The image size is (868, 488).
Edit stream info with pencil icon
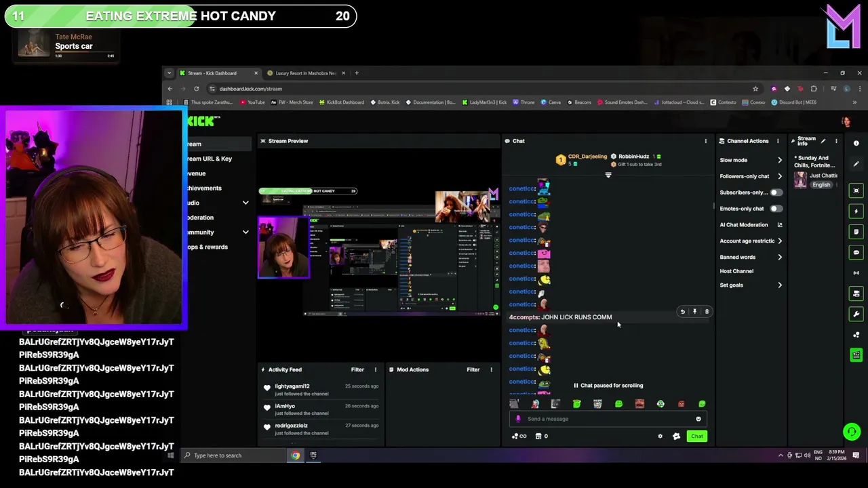click(x=823, y=141)
